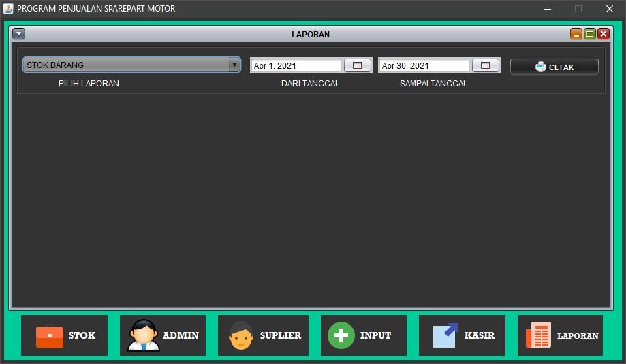Click the start date field Apr 1, 2021
The image size is (626, 364).
[296, 66]
